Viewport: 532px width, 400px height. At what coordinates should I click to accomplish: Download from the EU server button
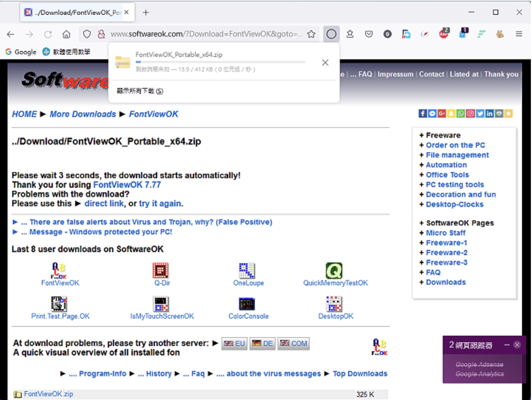[x=235, y=343]
